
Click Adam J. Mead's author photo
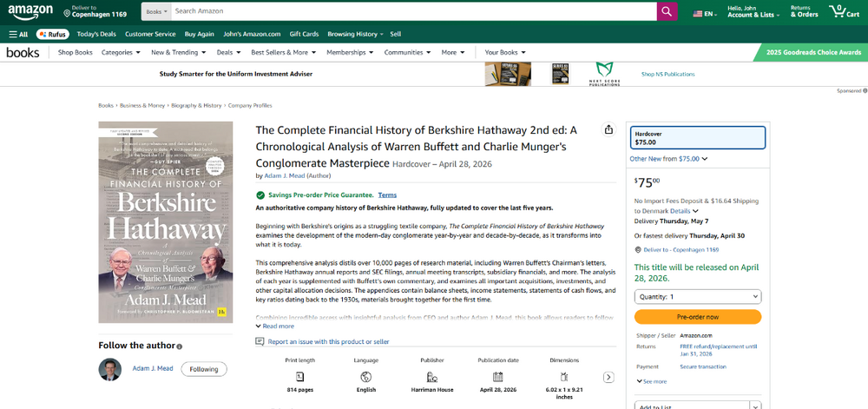(109, 369)
